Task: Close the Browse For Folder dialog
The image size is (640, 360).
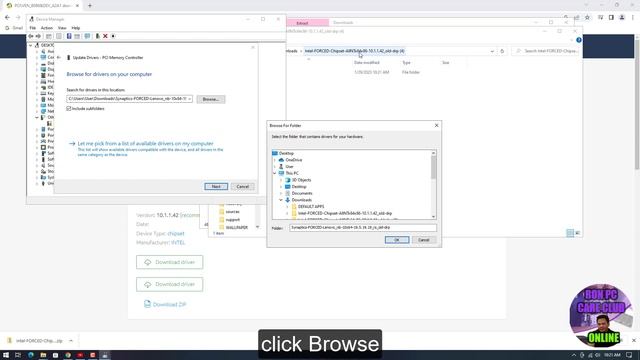Action: coord(436,125)
